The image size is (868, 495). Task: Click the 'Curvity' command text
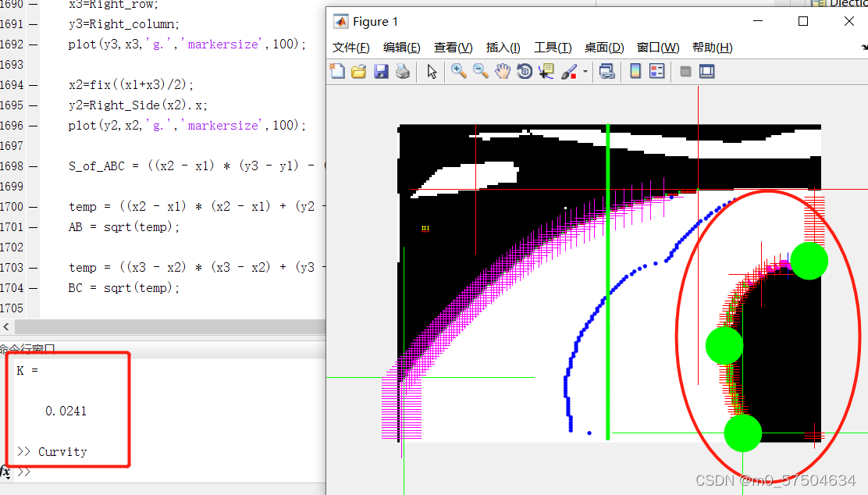62,452
